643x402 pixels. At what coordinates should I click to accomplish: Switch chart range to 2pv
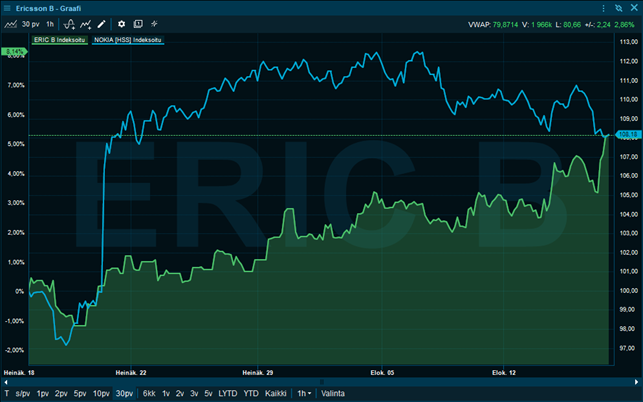(x=61, y=393)
